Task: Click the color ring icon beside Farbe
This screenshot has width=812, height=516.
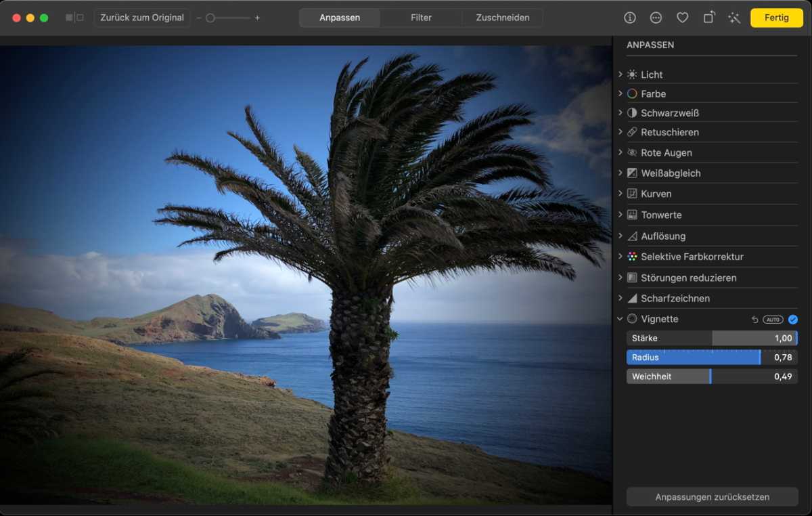Action: pyautogui.click(x=632, y=93)
